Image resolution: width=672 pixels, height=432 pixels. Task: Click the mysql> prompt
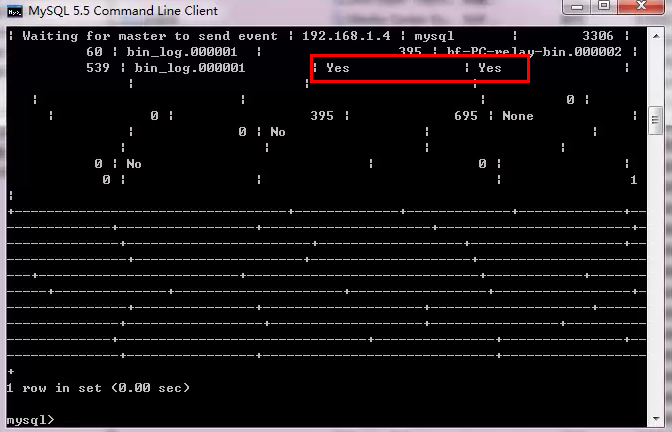[30, 420]
